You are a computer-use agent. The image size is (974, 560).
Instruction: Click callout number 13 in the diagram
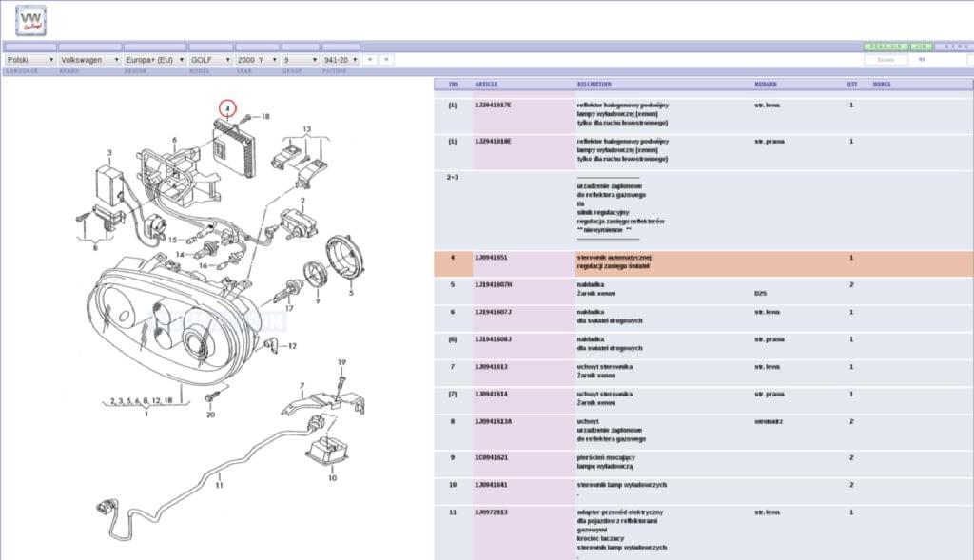(307, 129)
